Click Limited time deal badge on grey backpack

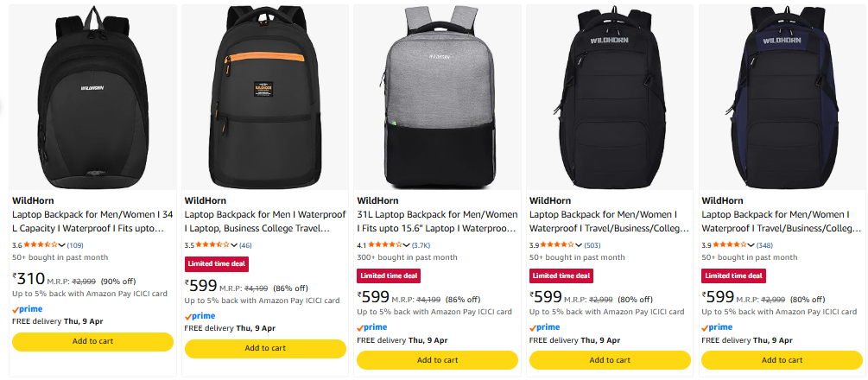pyautogui.click(x=388, y=275)
